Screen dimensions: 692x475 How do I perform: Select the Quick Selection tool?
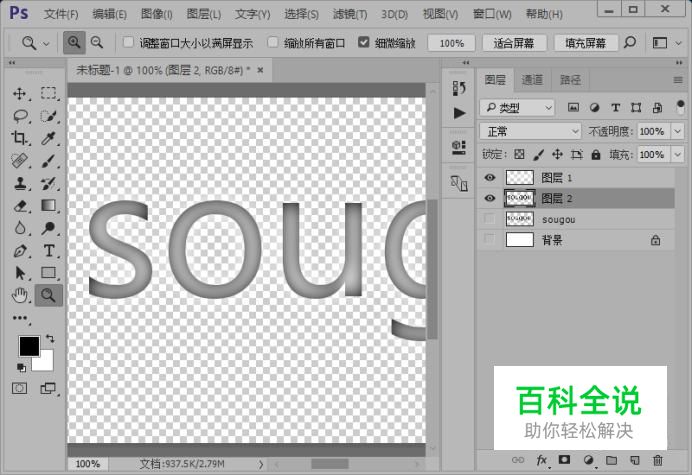(x=49, y=116)
